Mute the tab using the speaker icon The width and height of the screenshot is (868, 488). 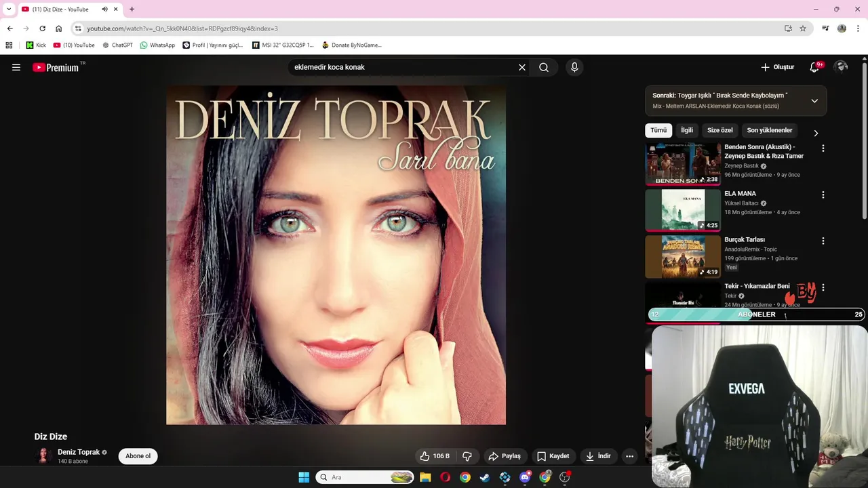[x=105, y=9]
